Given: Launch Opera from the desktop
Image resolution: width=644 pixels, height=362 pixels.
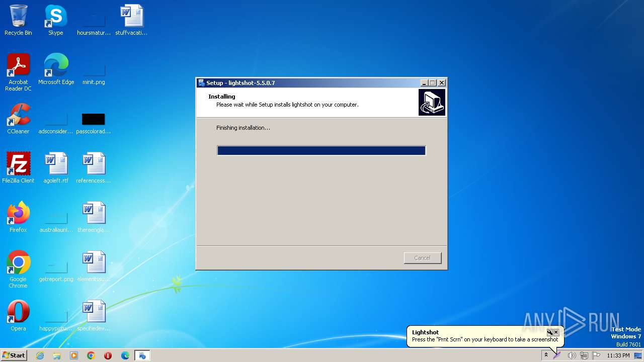Looking at the screenshot, I should [18, 316].
